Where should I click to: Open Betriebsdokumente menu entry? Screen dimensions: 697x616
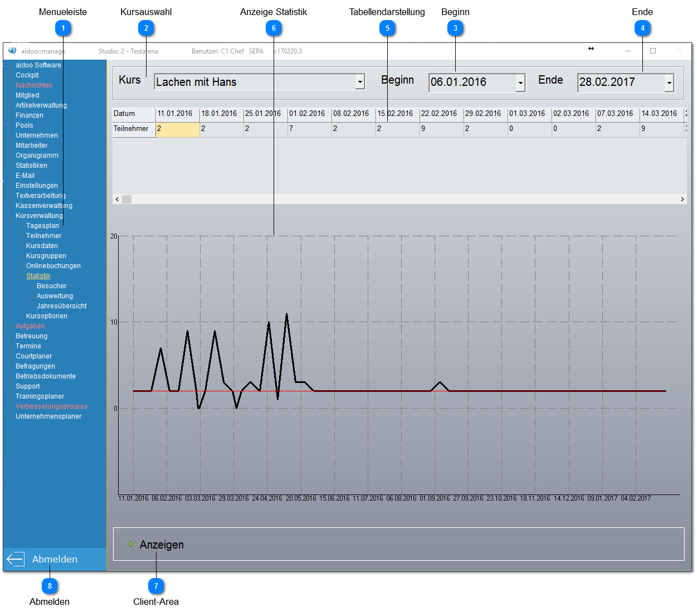pyautogui.click(x=46, y=376)
